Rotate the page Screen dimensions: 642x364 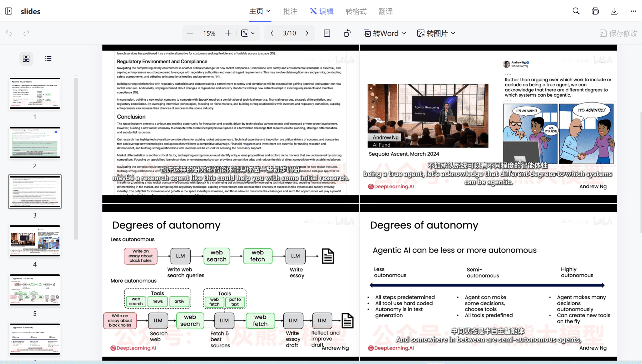pos(347,33)
